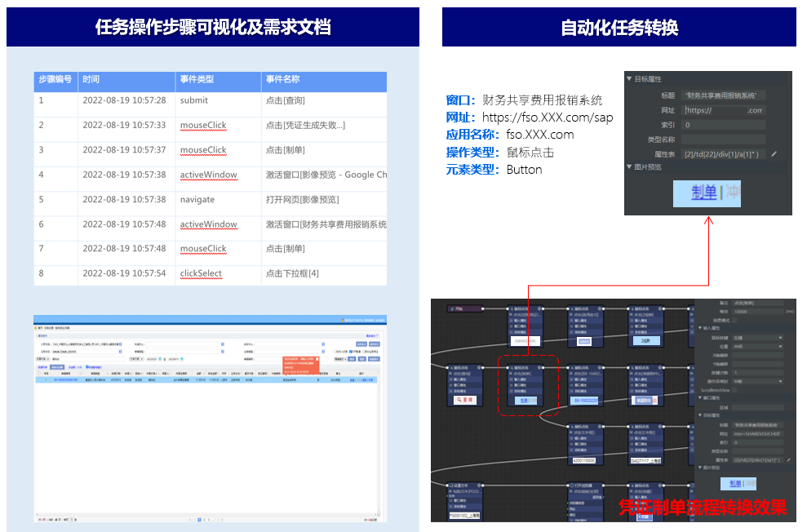This screenshot has height=532, width=807.
Task: Collapse the 目标属性 section in the top panel
Action: pyautogui.click(x=630, y=79)
